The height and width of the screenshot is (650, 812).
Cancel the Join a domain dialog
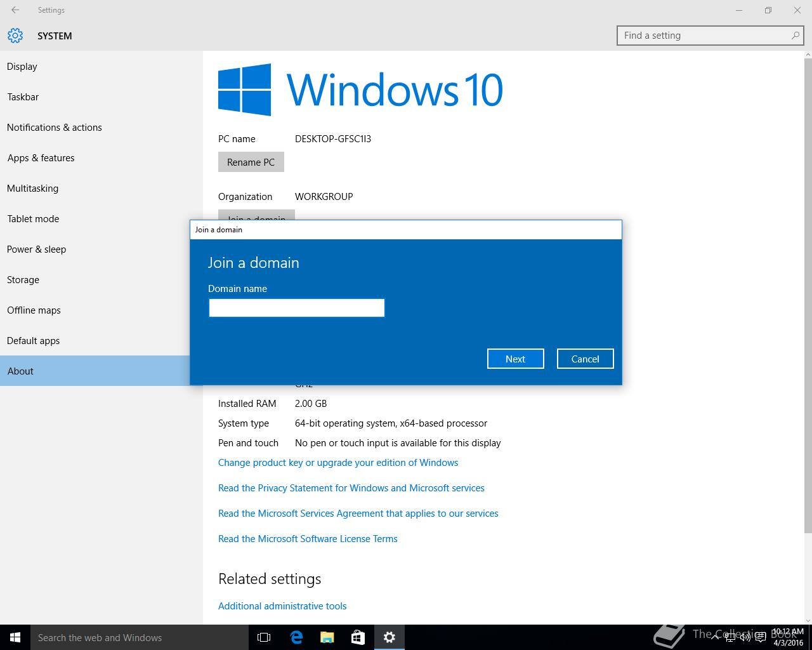tap(585, 359)
